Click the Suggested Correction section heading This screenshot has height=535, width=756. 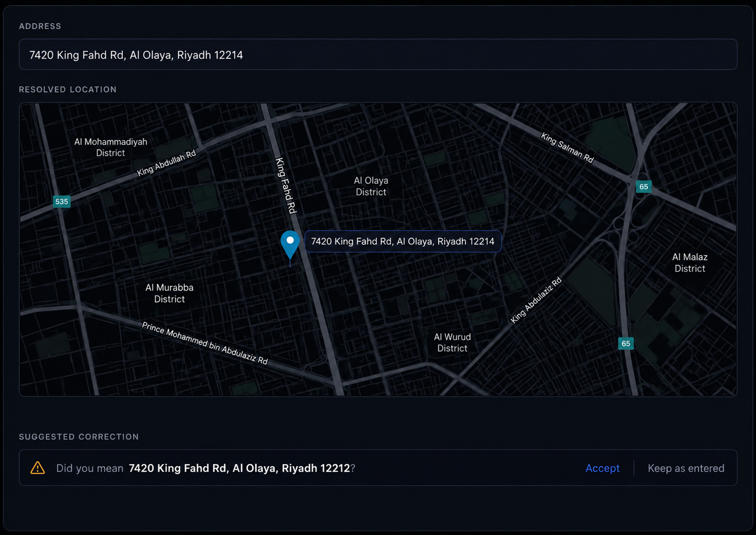click(79, 437)
